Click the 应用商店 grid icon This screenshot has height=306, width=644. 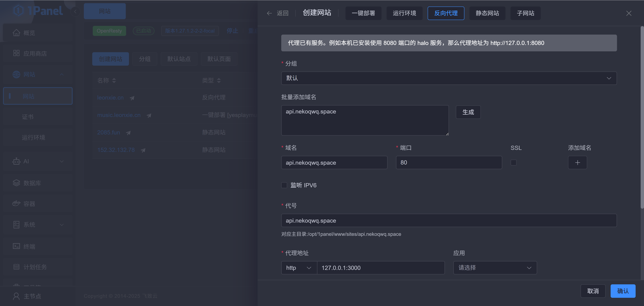point(16,53)
